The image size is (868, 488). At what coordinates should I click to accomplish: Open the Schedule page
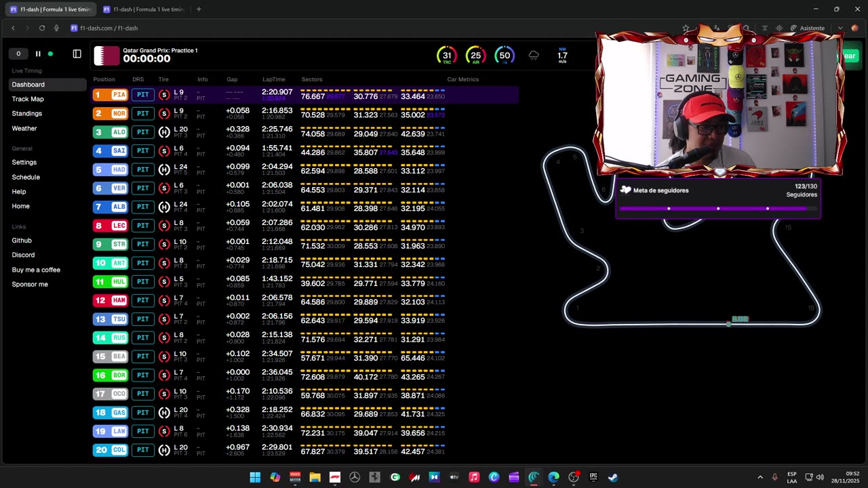(26, 177)
